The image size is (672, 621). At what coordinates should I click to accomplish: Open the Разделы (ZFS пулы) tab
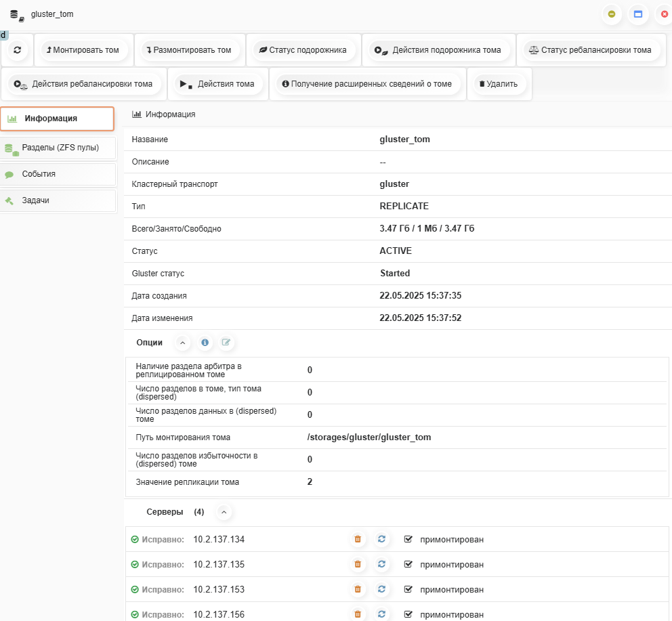click(58, 148)
